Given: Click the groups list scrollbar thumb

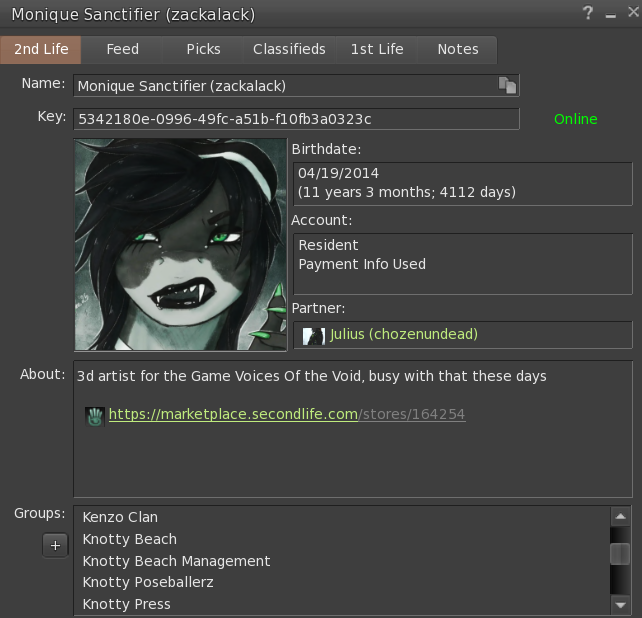Looking at the screenshot, I should point(620,554).
